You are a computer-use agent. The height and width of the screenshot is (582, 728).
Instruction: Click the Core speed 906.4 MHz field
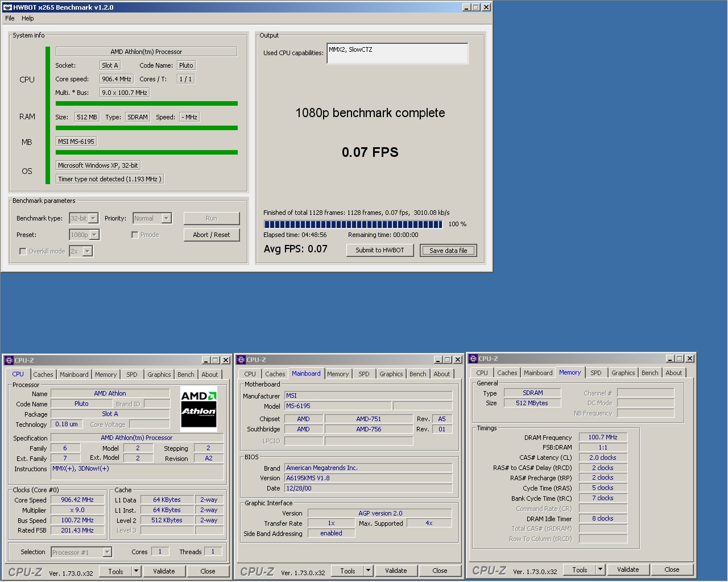coord(117,79)
